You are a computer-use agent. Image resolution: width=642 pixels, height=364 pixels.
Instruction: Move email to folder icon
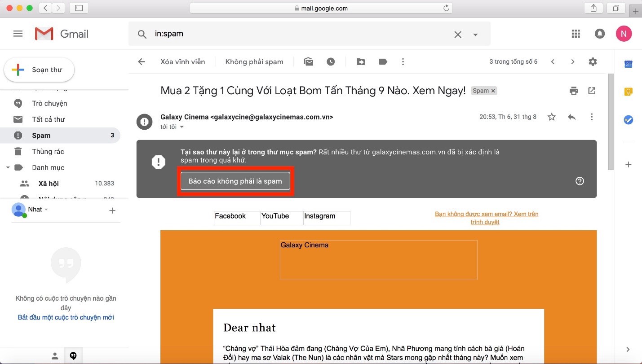(x=361, y=62)
